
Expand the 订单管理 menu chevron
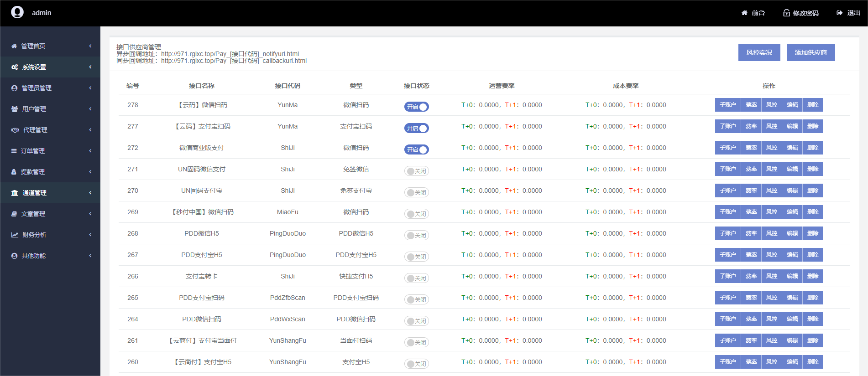90,151
